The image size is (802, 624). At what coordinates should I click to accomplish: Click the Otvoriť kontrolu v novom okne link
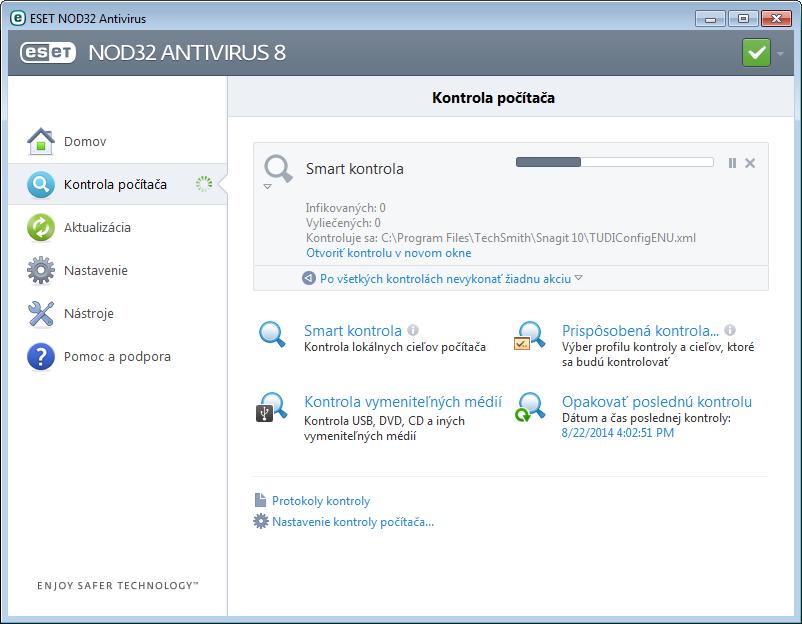(389, 253)
